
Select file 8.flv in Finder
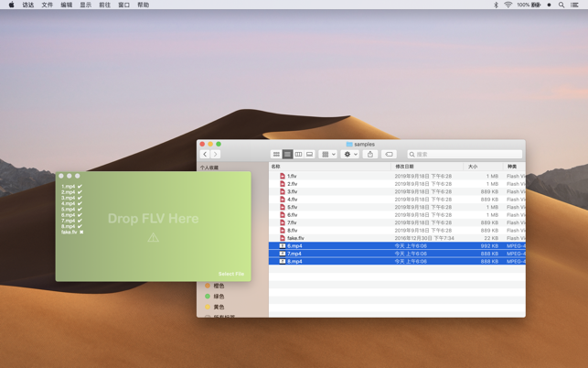tap(397, 231)
